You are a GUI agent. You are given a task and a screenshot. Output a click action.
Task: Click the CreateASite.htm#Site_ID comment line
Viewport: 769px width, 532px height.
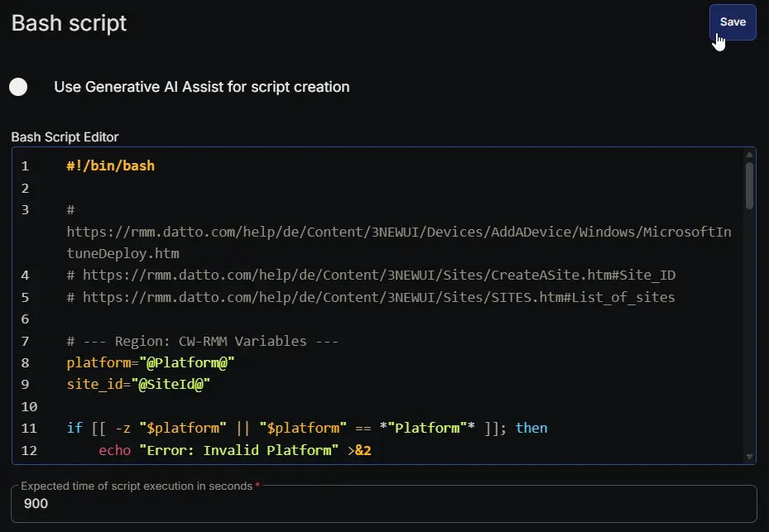coord(371,275)
